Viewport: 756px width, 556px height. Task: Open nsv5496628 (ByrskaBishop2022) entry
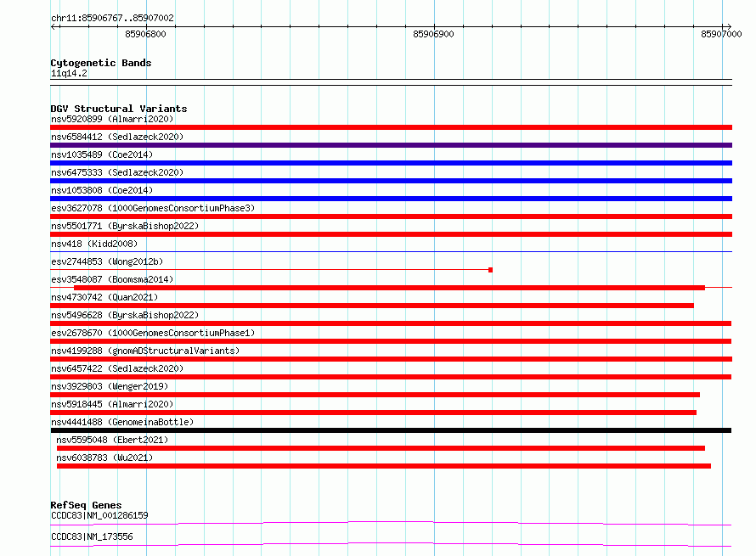coord(125,315)
